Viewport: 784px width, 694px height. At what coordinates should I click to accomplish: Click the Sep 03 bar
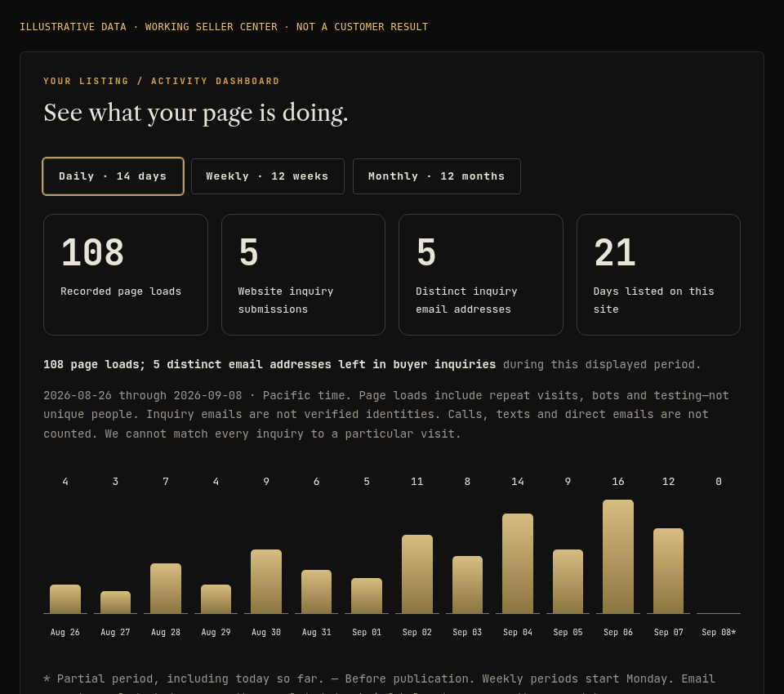click(x=467, y=585)
